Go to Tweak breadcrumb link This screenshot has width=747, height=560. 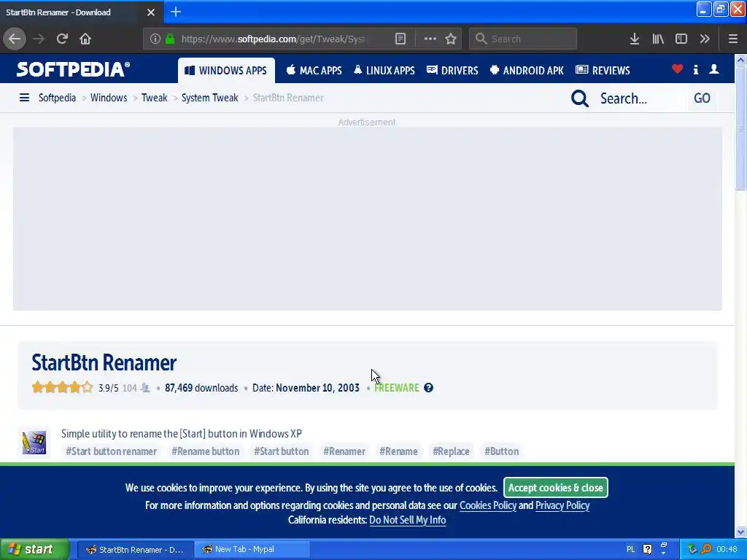pyautogui.click(x=155, y=98)
